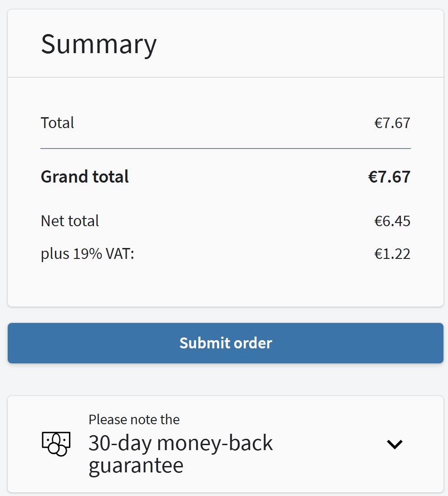Image resolution: width=448 pixels, height=496 pixels.
Task: Click the €1.22 VAT amount
Action: [392, 253]
